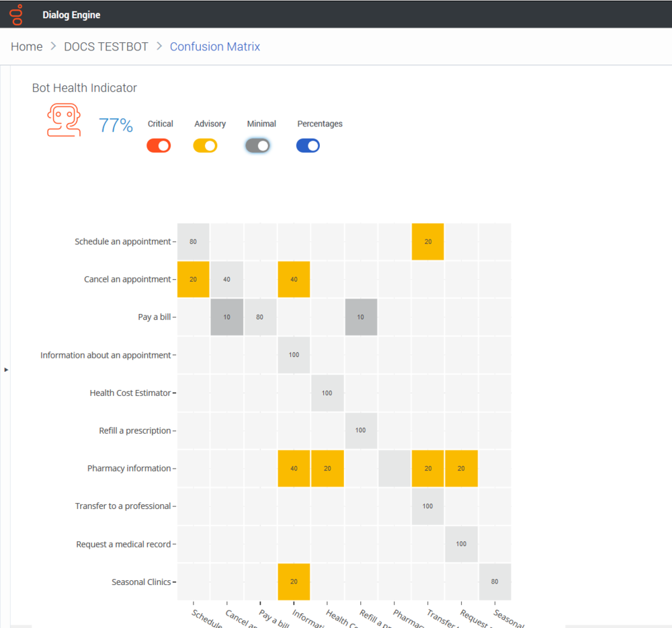Click the first breadcrumb chevron after Home

pos(53,46)
